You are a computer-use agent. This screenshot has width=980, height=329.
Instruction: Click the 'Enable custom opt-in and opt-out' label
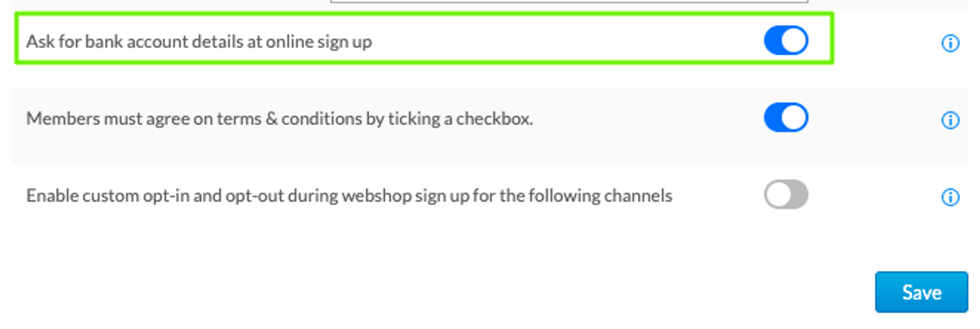point(349,196)
